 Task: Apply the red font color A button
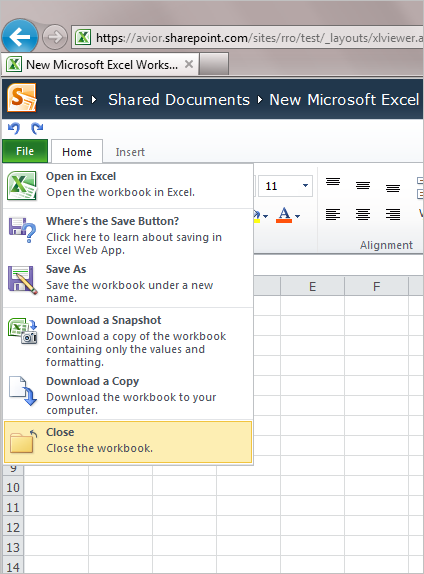(284, 215)
